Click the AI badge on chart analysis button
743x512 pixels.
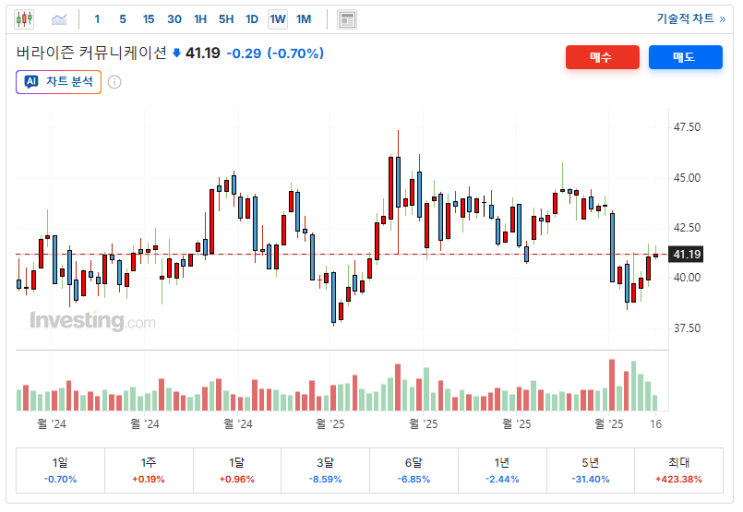(x=31, y=82)
